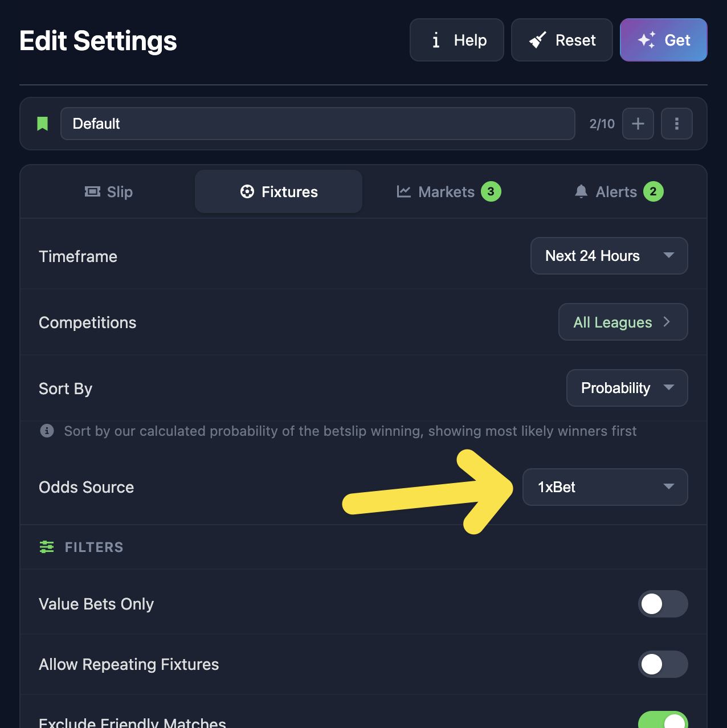This screenshot has width=727, height=728.
Task: Expand the Sort By Probability dropdown
Action: tap(627, 388)
